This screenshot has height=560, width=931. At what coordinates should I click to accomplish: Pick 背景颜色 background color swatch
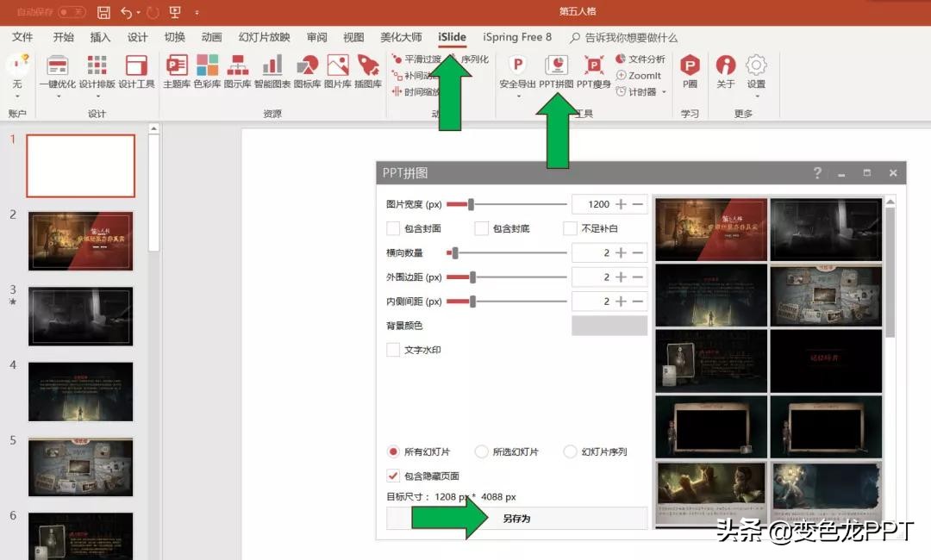click(x=609, y=326)
